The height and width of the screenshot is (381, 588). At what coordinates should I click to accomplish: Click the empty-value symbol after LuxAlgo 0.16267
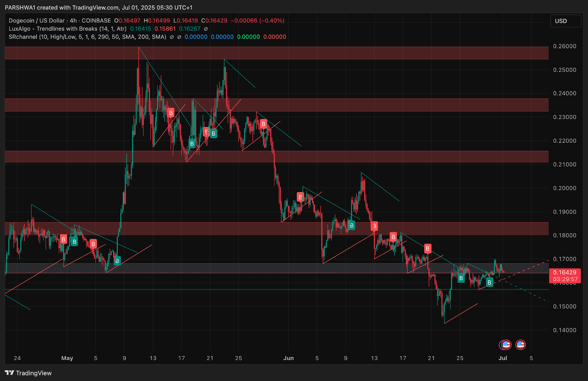coord(206,29)
